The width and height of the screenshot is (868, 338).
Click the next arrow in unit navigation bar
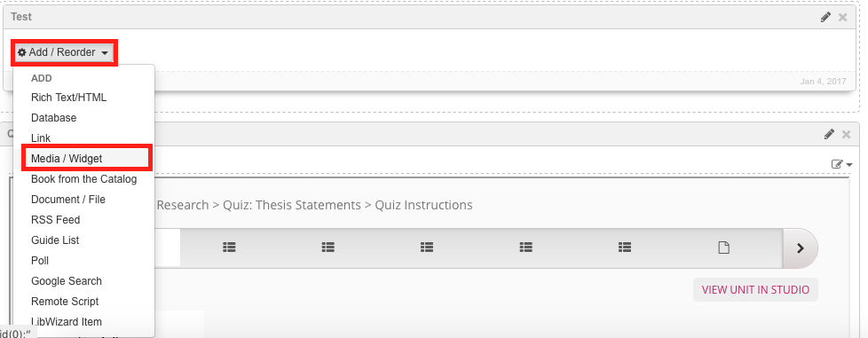(800, 248)
